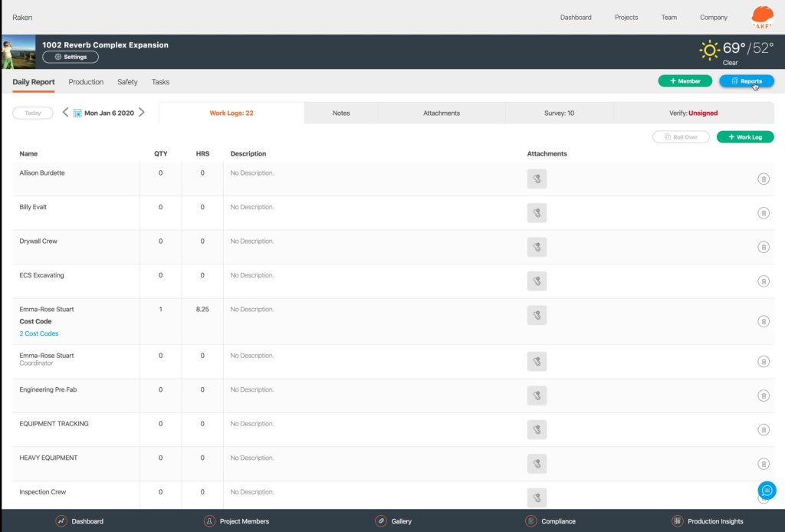Click the green + Member button
The height and width of the screenshot is (532, 785).
(x=685, y=81)
